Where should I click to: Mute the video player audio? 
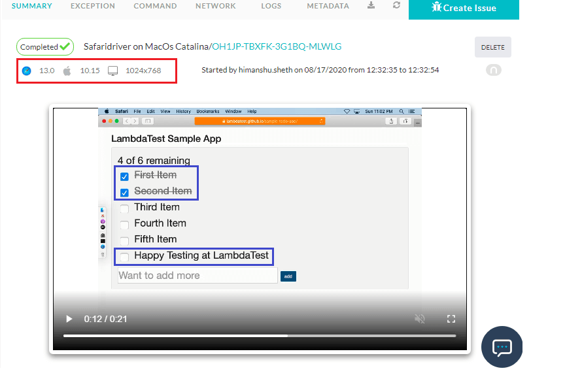click(420, 319)
